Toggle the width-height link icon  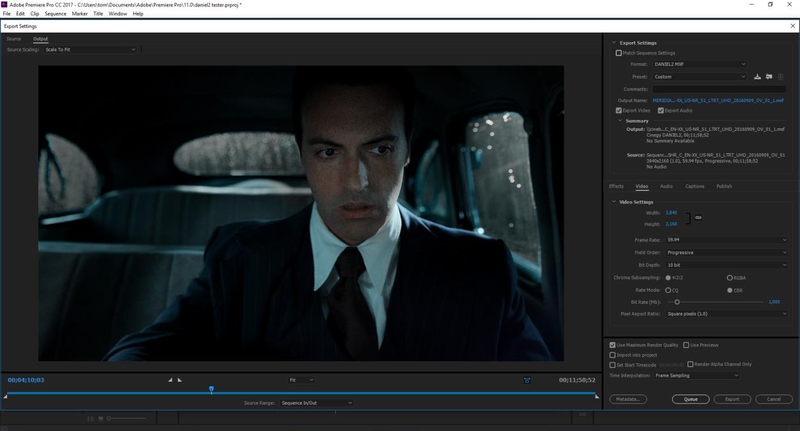(x=698, y=218)
